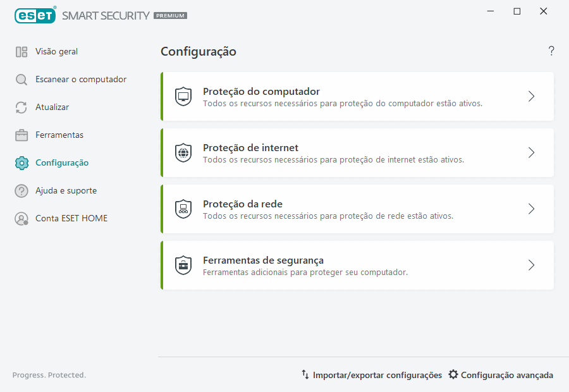Click the ESET logo badge
Screen dimensions: 569x392
pos(35,15)
